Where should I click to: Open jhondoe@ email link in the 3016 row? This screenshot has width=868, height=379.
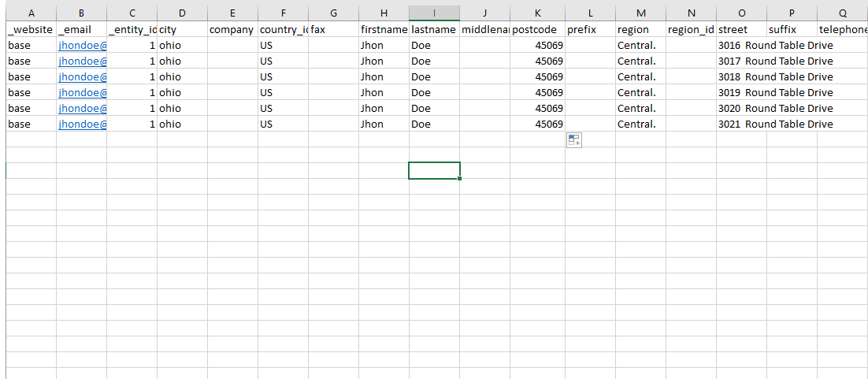pos(83,46)
